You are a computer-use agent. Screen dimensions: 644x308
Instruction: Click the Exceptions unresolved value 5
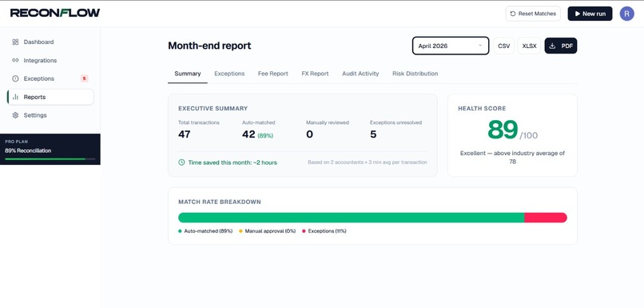(373, 134)
